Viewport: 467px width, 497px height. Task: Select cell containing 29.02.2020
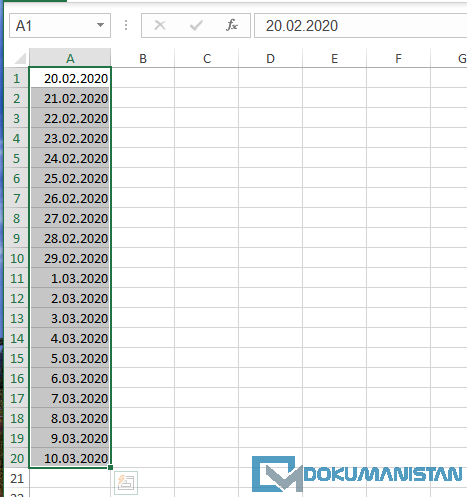coord(70,258)
